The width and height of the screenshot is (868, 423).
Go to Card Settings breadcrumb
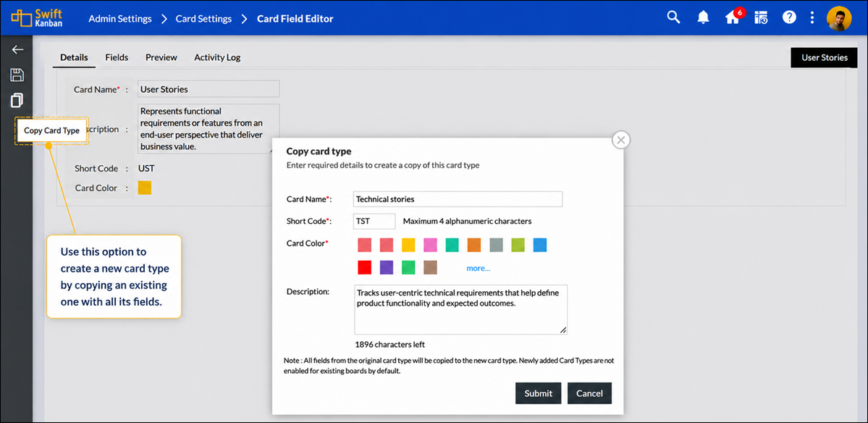pyautogui.click(x=203, y=19)
